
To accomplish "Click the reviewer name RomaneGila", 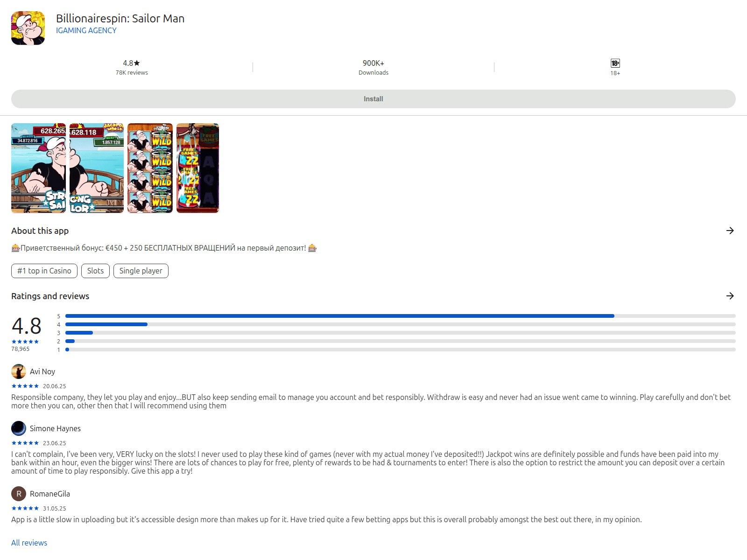I will coord(50,494).
